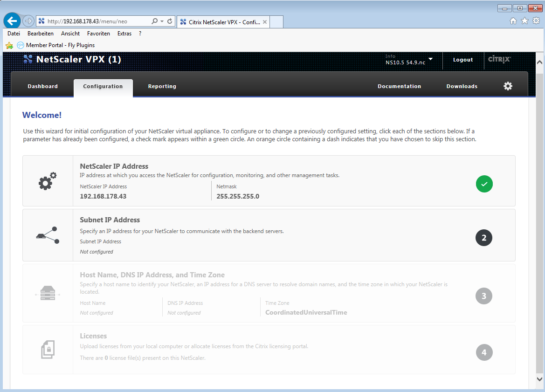The image size is (545, 392).
Task: Click the NetScaler IP Address gears icon
Action: [x=48, y=181]
